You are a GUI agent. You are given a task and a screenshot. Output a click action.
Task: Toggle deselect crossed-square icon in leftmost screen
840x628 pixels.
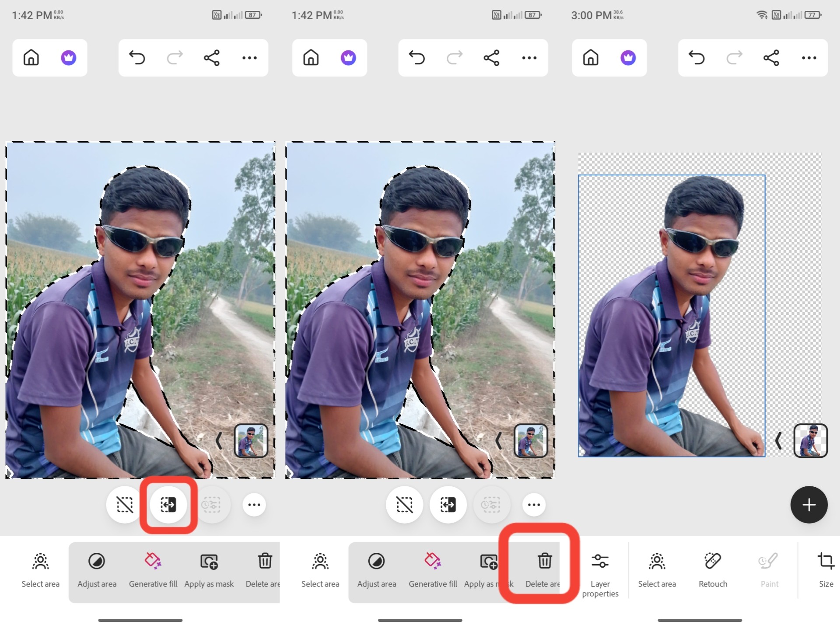tap(125, 505)
